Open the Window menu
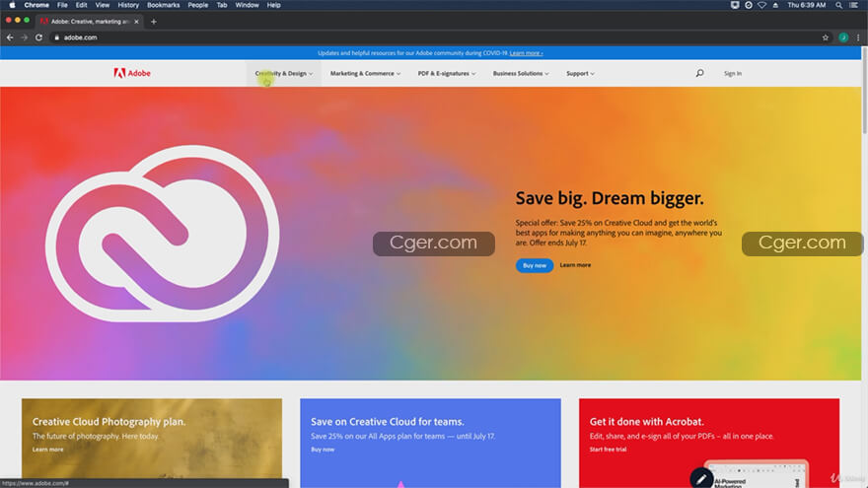This screenshot has width=868, height=488. click(247, 5)
